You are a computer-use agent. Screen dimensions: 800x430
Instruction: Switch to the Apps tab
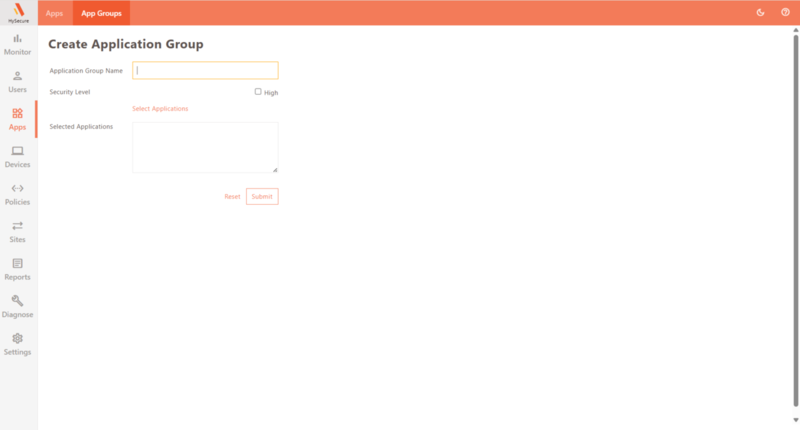tap(54, 13)
